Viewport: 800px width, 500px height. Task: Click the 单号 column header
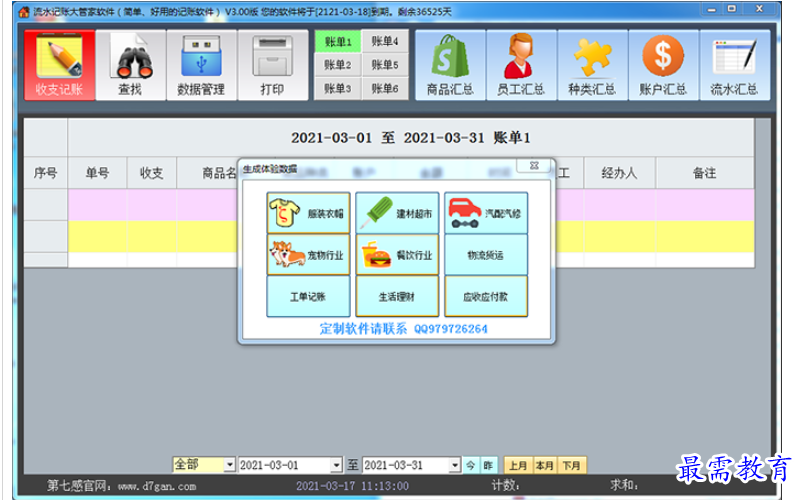point(97,173)
